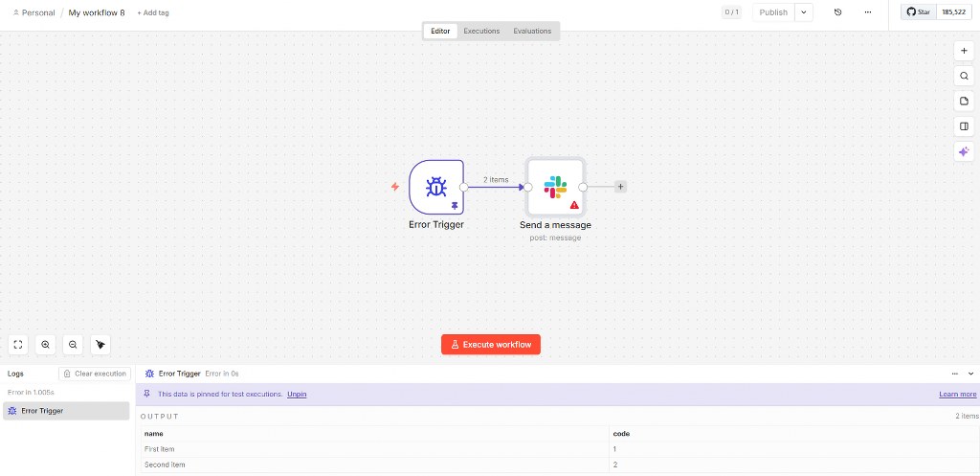
Task: Select Error Trigger log entry
Action: [x=66, y=411]
